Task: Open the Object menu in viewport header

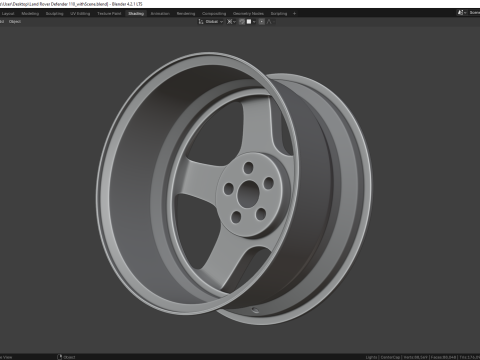Action: click(x=15, y=22)
